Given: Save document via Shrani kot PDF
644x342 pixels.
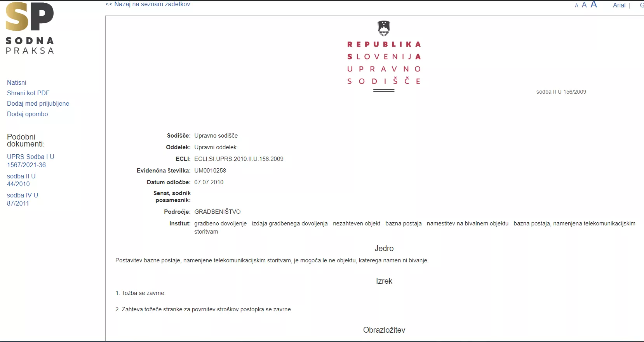Looking at the screenshot, I should (x=28, y=93).
